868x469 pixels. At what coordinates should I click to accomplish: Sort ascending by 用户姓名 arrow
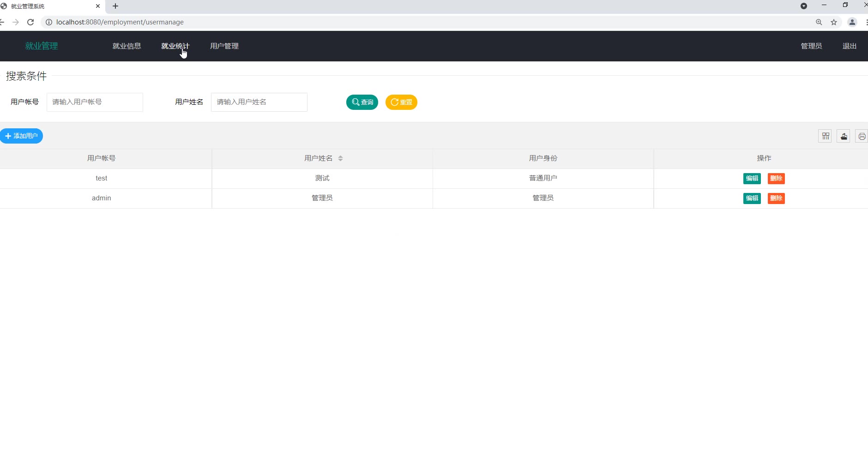341,156
